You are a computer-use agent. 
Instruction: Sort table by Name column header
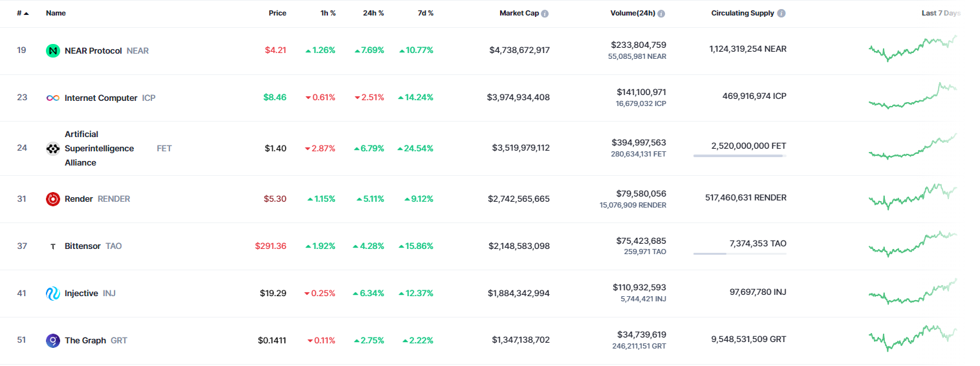click(x=56, y=13)
